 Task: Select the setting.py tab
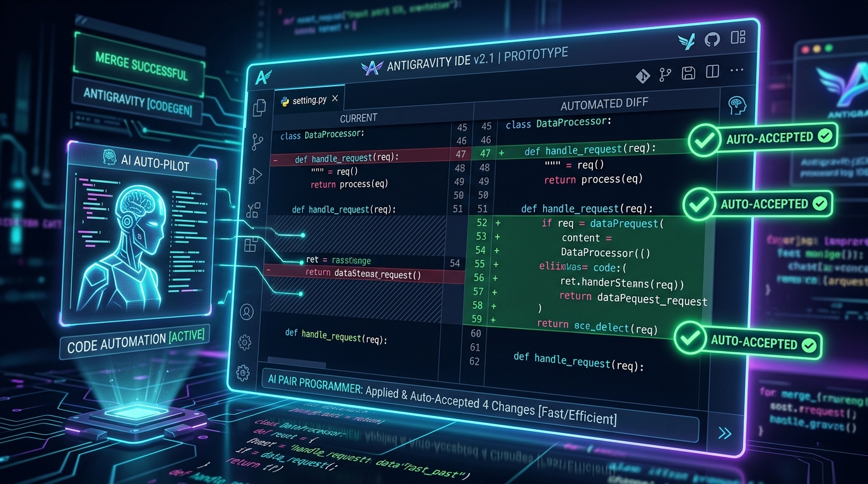[x=309, y=100]
